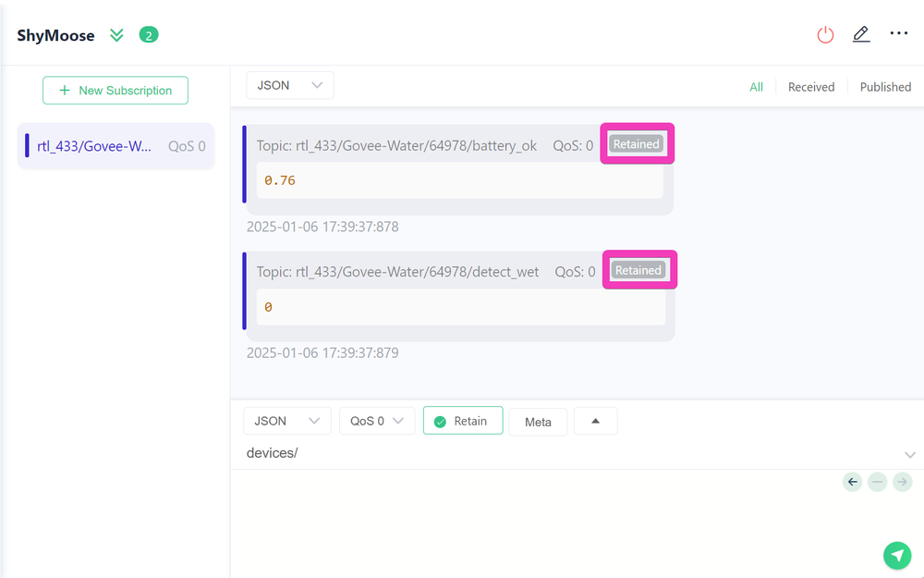Create a New Subscription
The width and height of the screenshot is (924, 578).
tap(115, 90)
